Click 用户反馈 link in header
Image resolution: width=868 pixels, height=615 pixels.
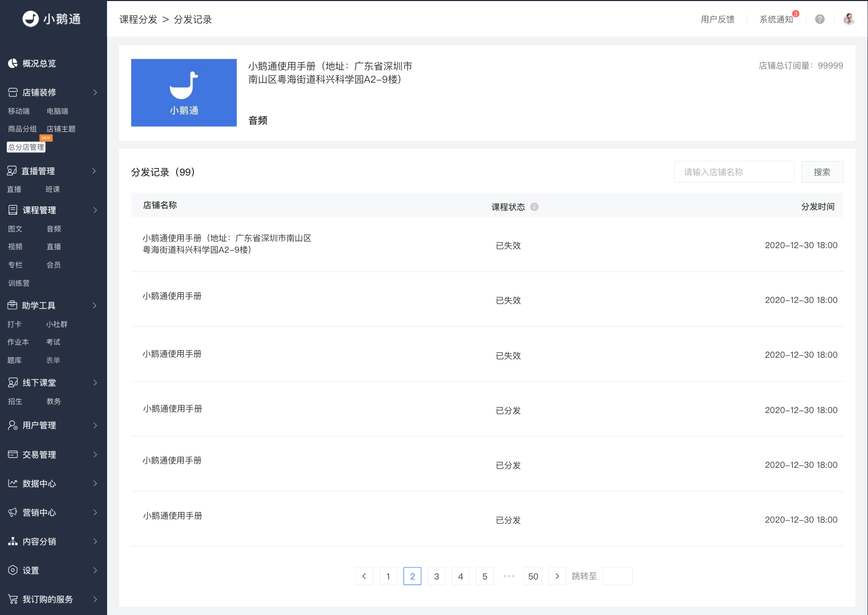(717, 19)
